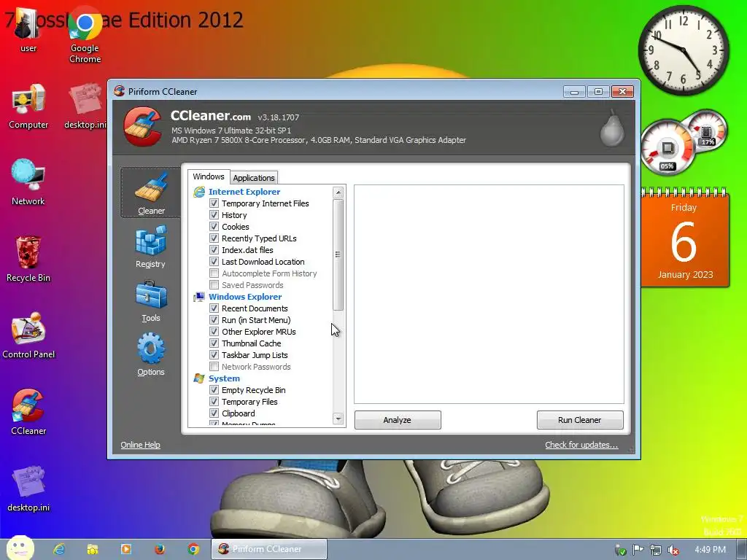The image size is (747, 560).
Task: Launch Chrome from the taskbar
Action: (x=193, y=549)
